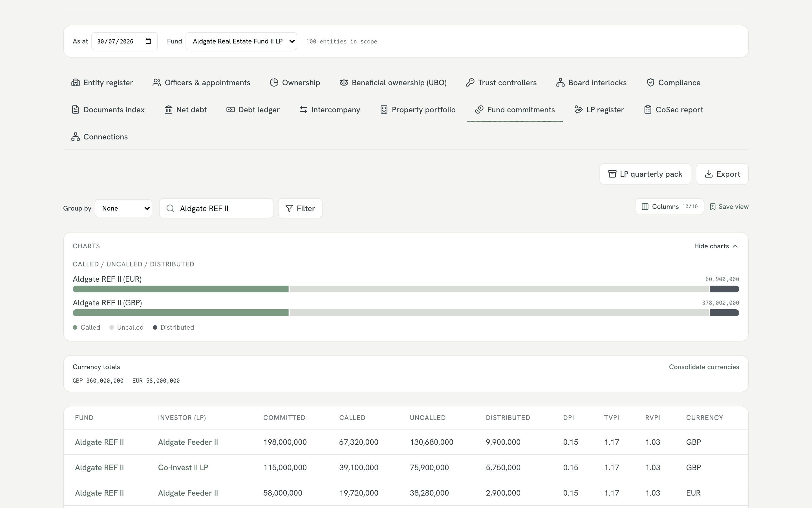Collapse charts with Hide charts
The image size is (812, 508).
tap(716, 246)
